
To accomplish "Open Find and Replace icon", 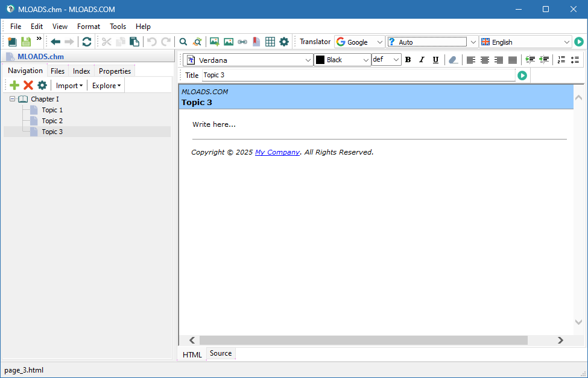I will click(197, 42).
